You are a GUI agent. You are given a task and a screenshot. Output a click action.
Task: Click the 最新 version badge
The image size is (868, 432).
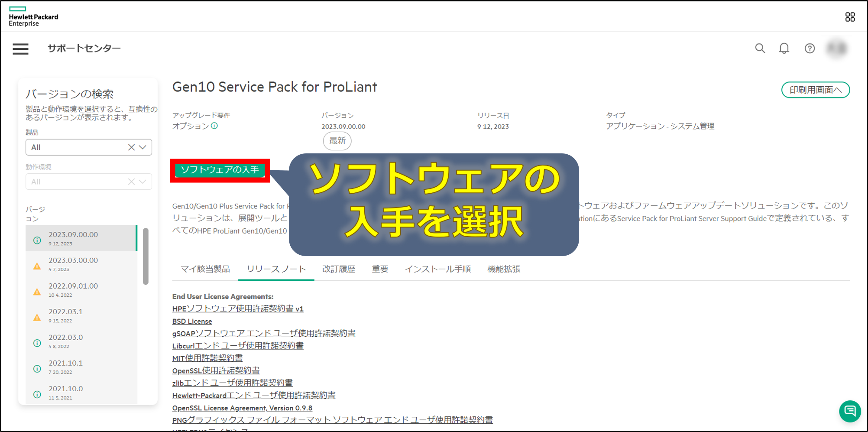coord(337,141)
